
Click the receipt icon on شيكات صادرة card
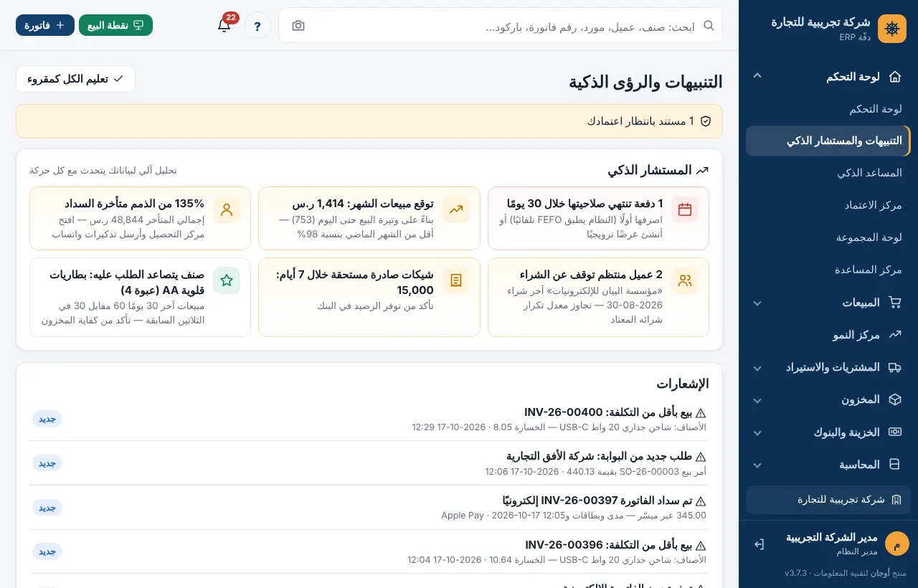click(x=456, y=280)
